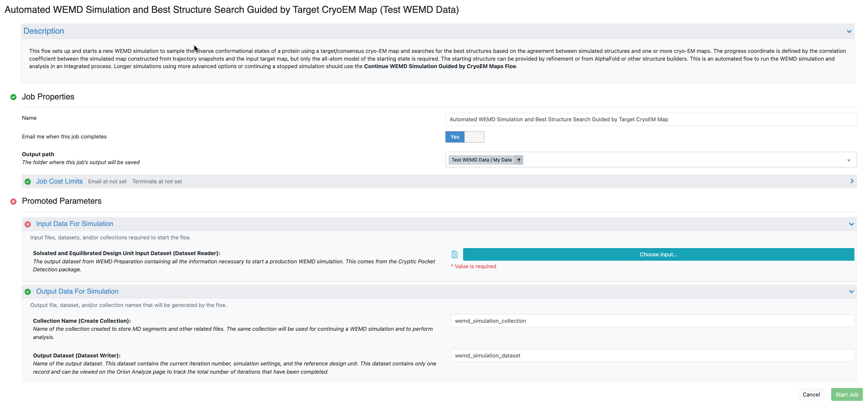Collapse the Input Data For Simulation section
868x404 pixels.
pyautogui.click(x=851, y=224)
